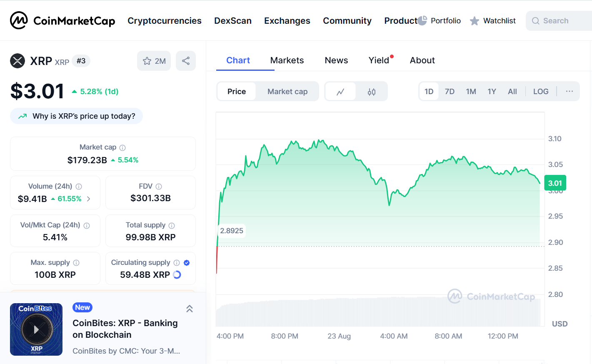Click the $9.41B volume value
Screen dimensions: 592x364
[32, 199]
